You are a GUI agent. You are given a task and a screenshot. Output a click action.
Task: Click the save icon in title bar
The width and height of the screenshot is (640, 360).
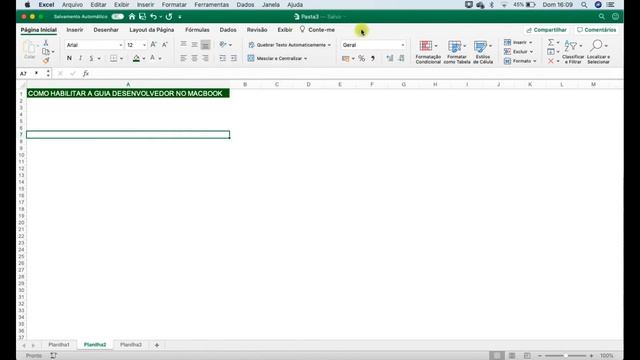142,17
